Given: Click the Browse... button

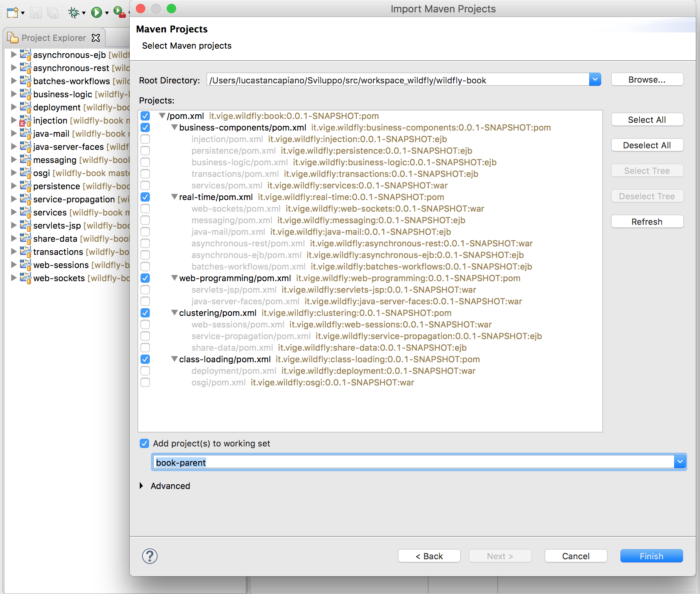Looking at the screenshot, I should (x=647, y=80).
